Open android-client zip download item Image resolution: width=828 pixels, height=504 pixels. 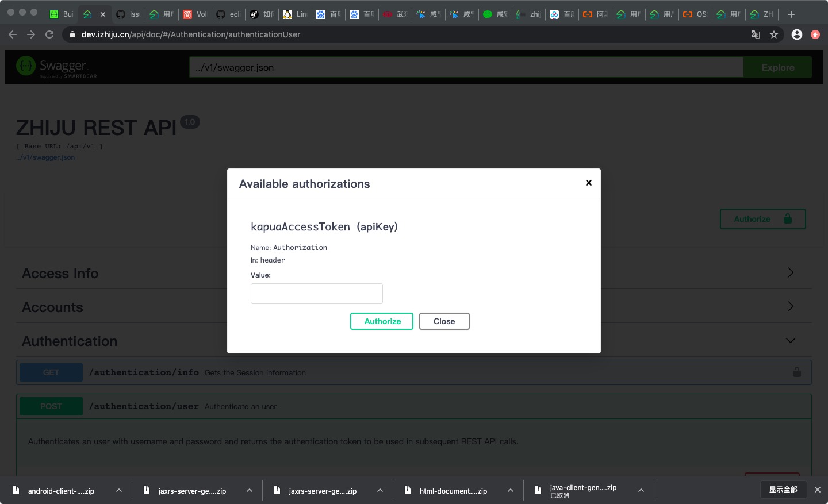click(61, 491)
